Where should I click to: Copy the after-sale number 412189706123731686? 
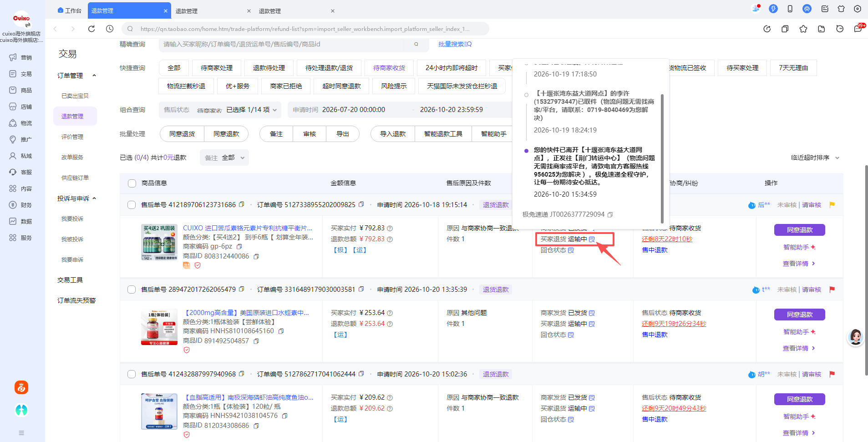pos(242,204)
